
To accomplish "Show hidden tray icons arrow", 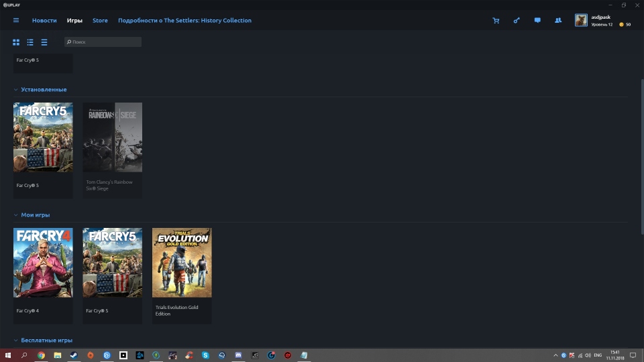I will click(x=555, y=355).
